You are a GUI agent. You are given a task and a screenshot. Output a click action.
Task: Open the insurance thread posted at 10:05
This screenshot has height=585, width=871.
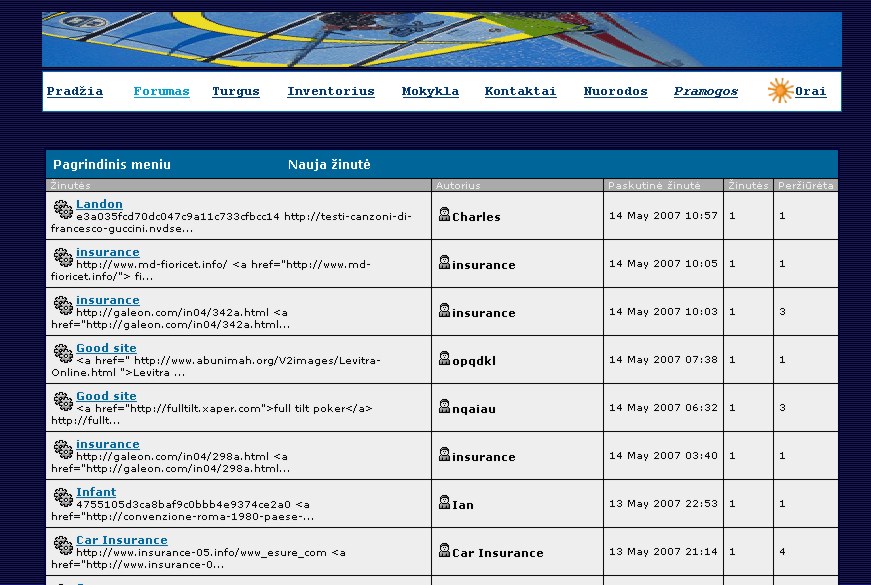click(x=108, y=252)
